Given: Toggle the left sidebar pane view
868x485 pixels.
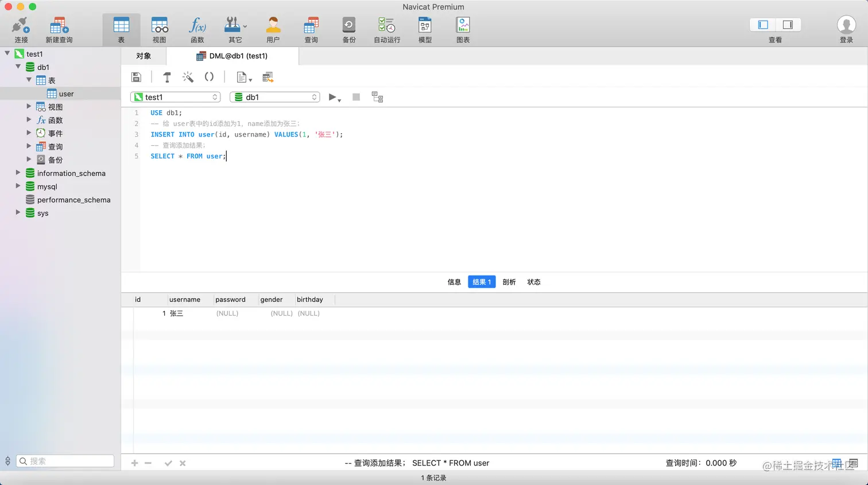Looking at the screenshot, I should click(x=763, y=25).
